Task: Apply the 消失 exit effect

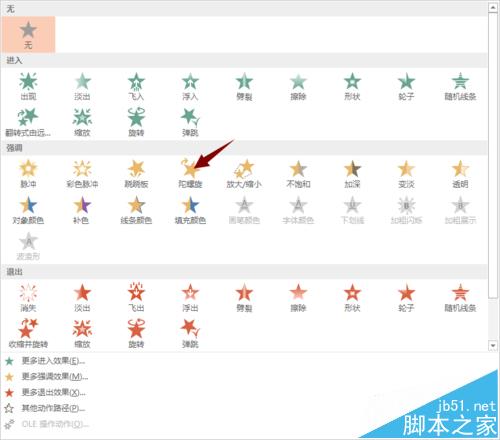Action: pyautogui.click(x=28, y=298)
